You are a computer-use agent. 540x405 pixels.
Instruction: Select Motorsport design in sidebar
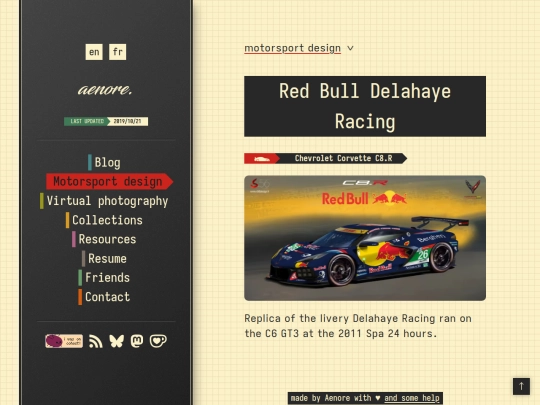[x=109, y=181]
